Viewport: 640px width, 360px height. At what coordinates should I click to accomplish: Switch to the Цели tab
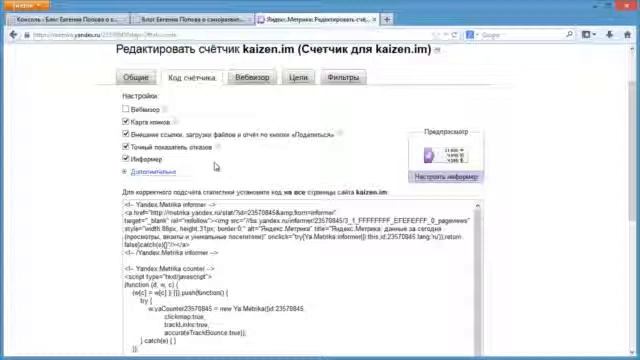pyautogui.click(x=298, y=77)
